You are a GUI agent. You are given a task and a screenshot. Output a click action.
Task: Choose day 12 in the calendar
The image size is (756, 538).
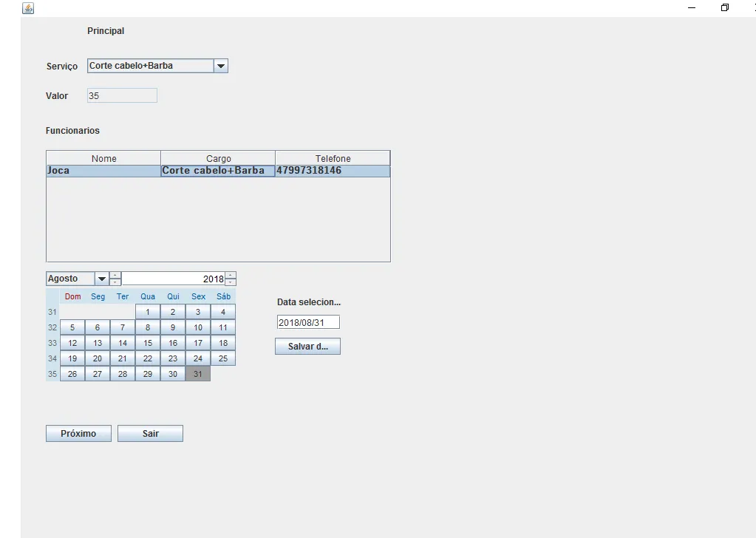(x=72, y=343)
